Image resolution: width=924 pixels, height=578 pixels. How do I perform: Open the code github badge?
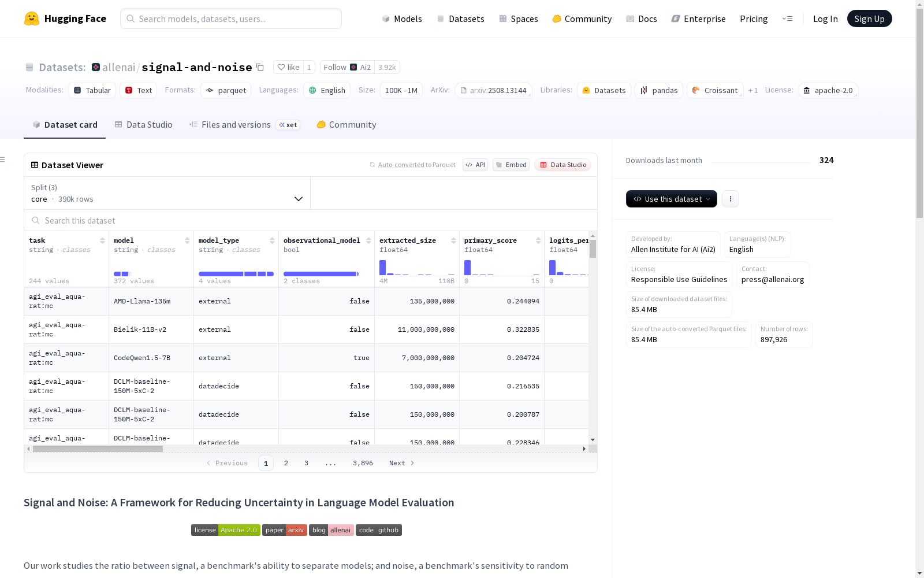(x=379, y=530)
